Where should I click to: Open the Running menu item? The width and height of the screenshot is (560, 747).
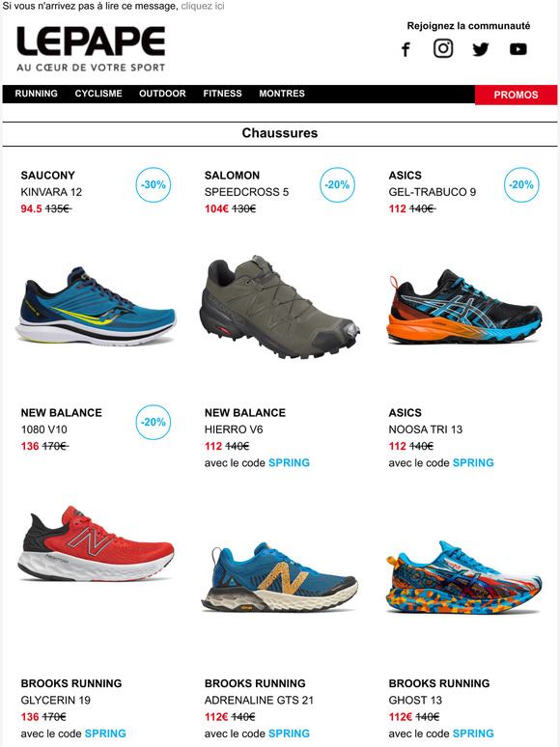[x=37, y=94]
